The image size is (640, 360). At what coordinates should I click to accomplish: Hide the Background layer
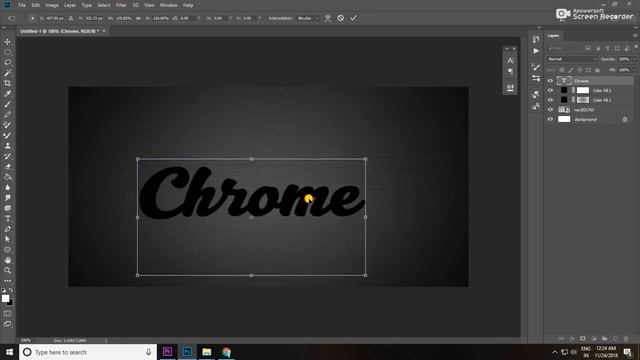coord(550,120)
